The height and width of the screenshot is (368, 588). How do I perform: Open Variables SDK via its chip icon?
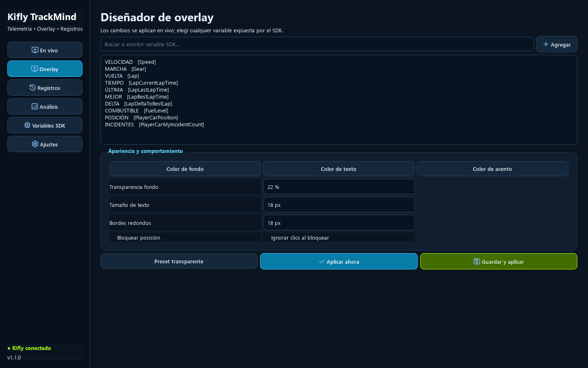27,125
